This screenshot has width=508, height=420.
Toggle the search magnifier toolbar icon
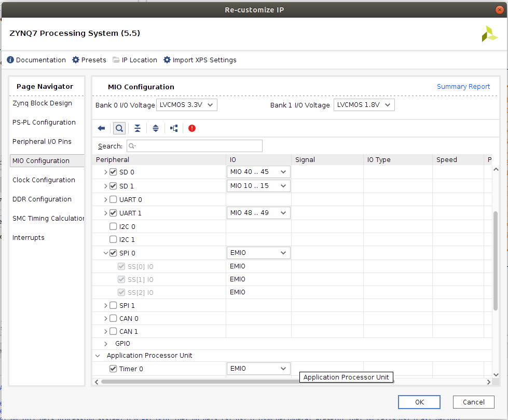(x=119, y=128)
